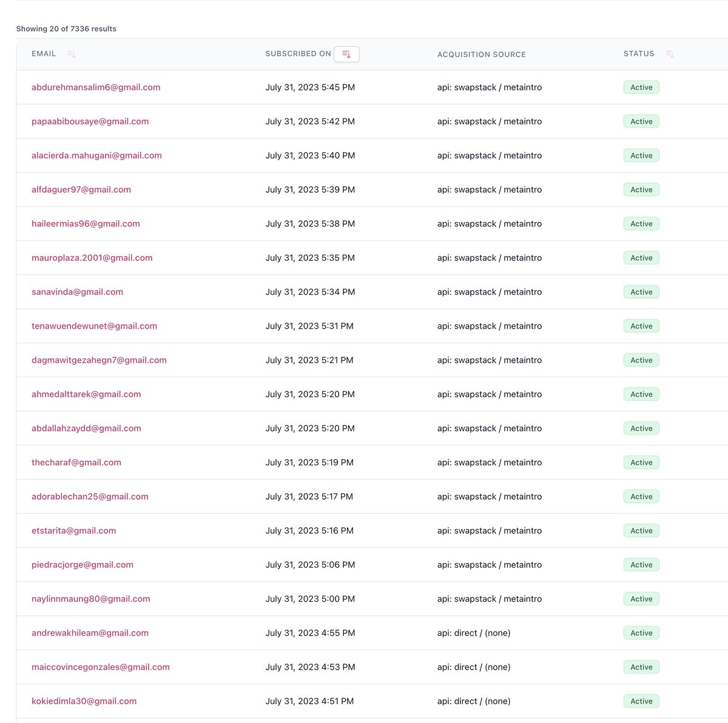Open subscriber piedracjorge@gmail.com

[x=83, y=565]
